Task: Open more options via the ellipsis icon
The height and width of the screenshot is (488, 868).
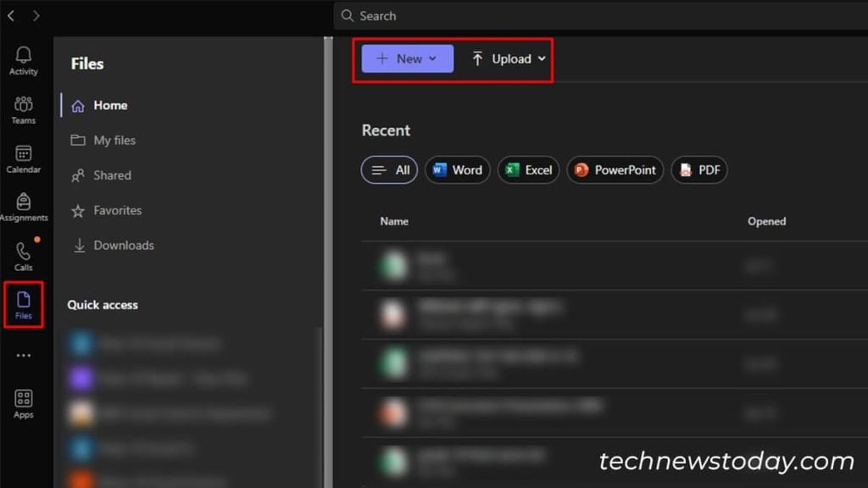Action: (23, 356)
